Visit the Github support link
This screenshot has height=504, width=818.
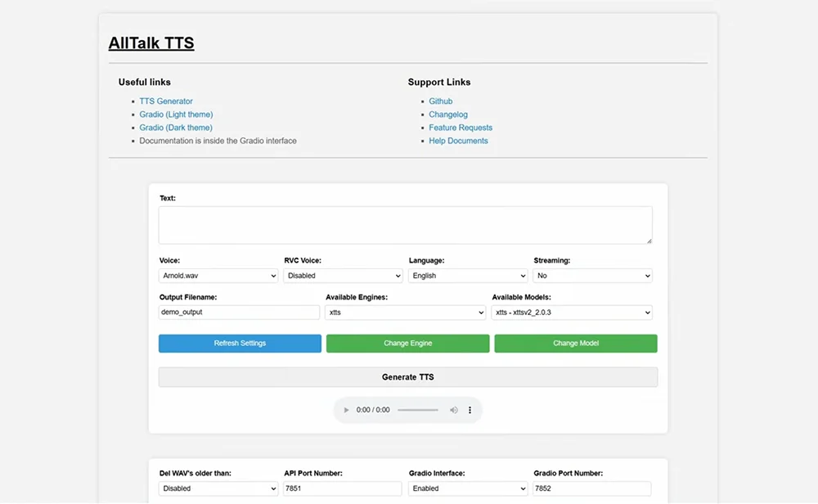coord(441,101)
